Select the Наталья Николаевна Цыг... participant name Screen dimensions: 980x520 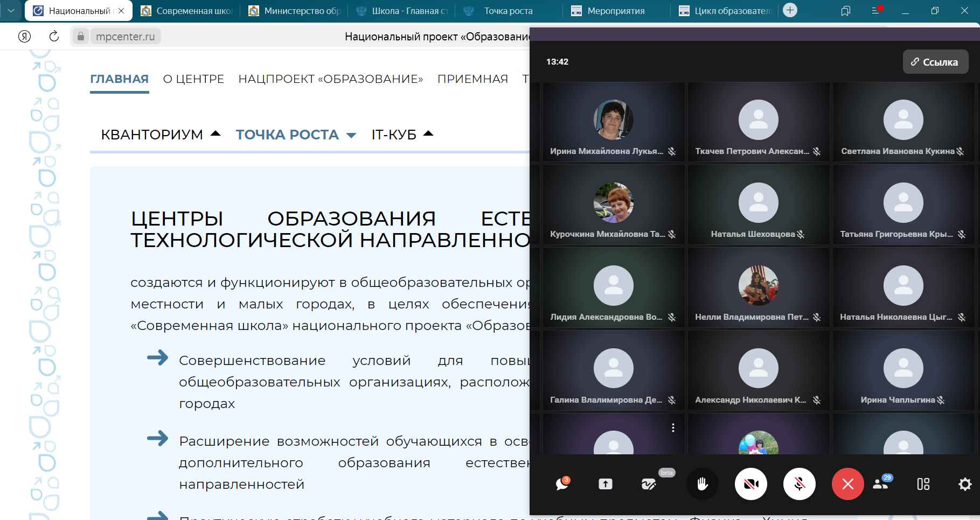pyautogui.click(x=896, y=317)
